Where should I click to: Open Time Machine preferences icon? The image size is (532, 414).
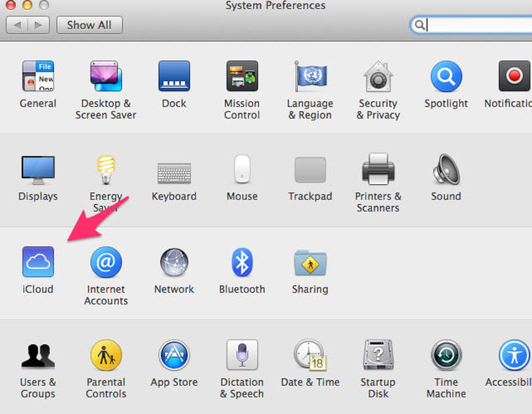[x=446, y=355]
